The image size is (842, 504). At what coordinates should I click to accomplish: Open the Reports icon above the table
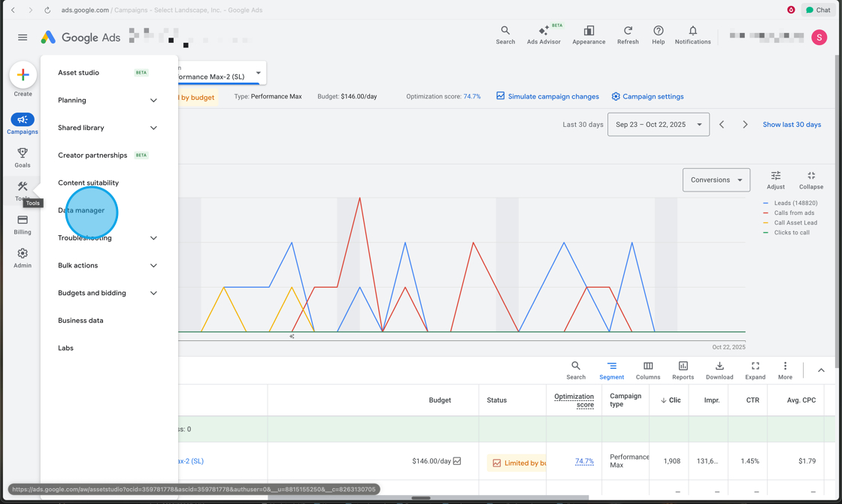(x=683, y=370)
